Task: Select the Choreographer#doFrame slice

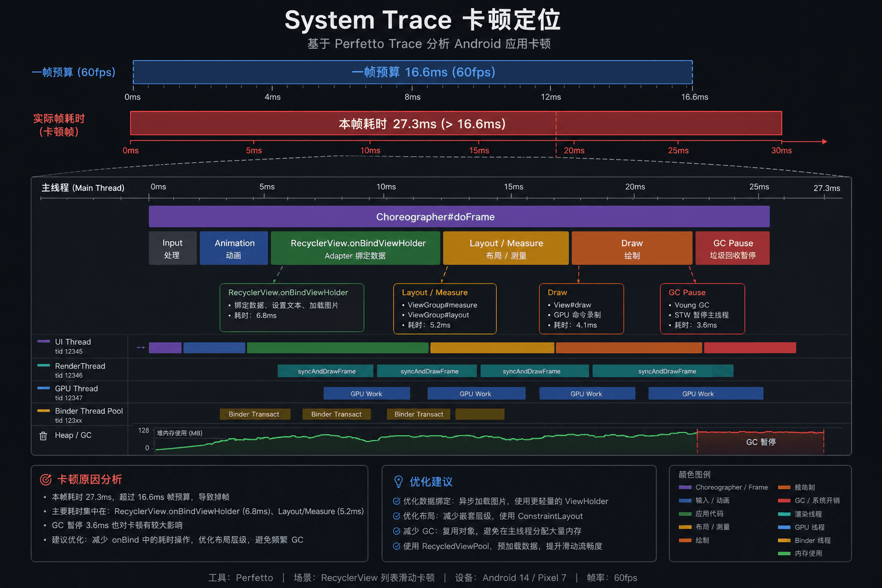Action: tap(459, 216)
